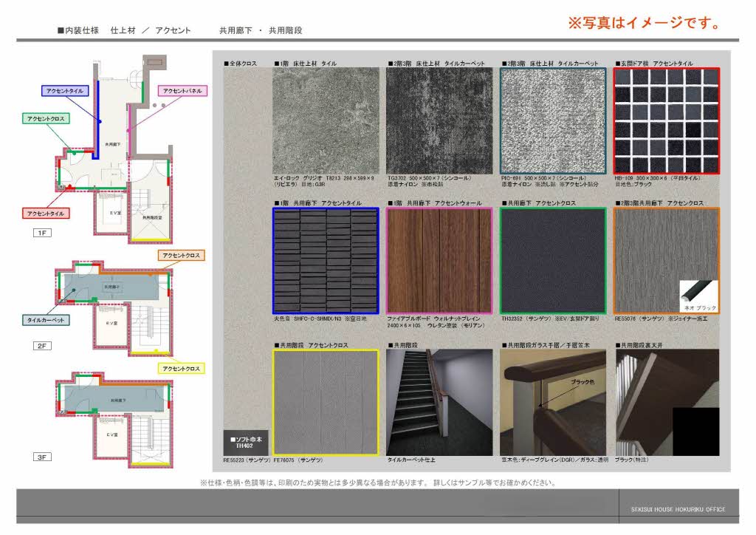This screenshot has height=535, width=756.
Task: Open the shared staircase photo
Action: 439,402
